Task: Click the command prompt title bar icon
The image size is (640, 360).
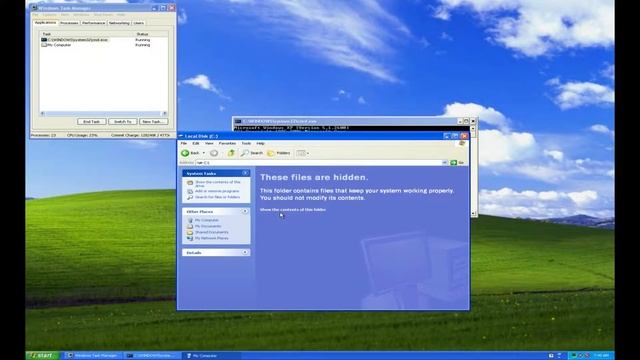Action: (238, 121)
